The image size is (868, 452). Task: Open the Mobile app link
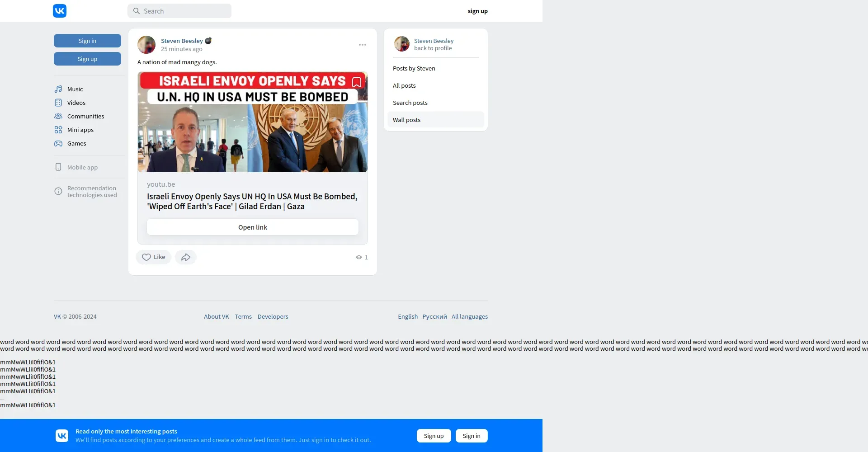click(82, 167)
